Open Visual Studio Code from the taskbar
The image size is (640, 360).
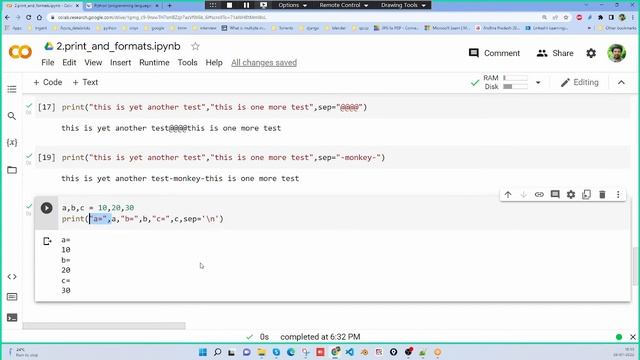349,352
